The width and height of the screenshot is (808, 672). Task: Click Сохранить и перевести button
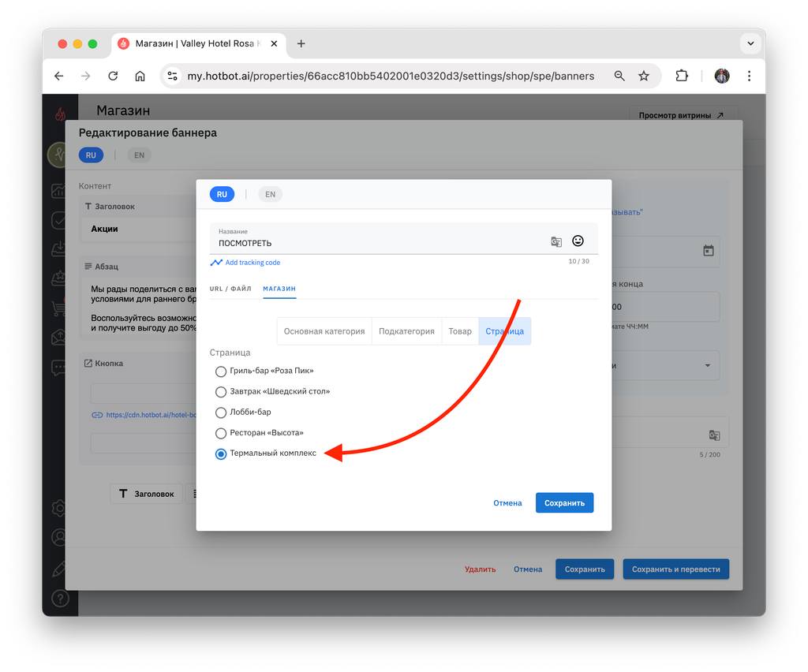coord(675,569)
